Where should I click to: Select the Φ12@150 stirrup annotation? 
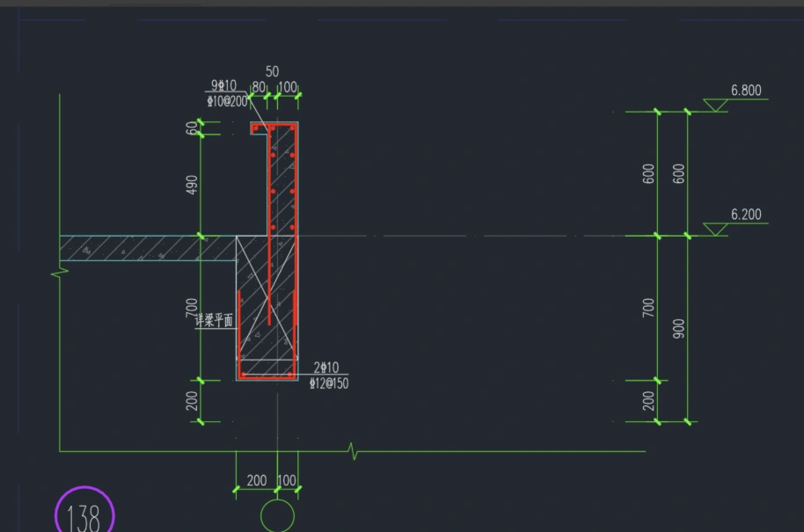[x=329, y=383]
